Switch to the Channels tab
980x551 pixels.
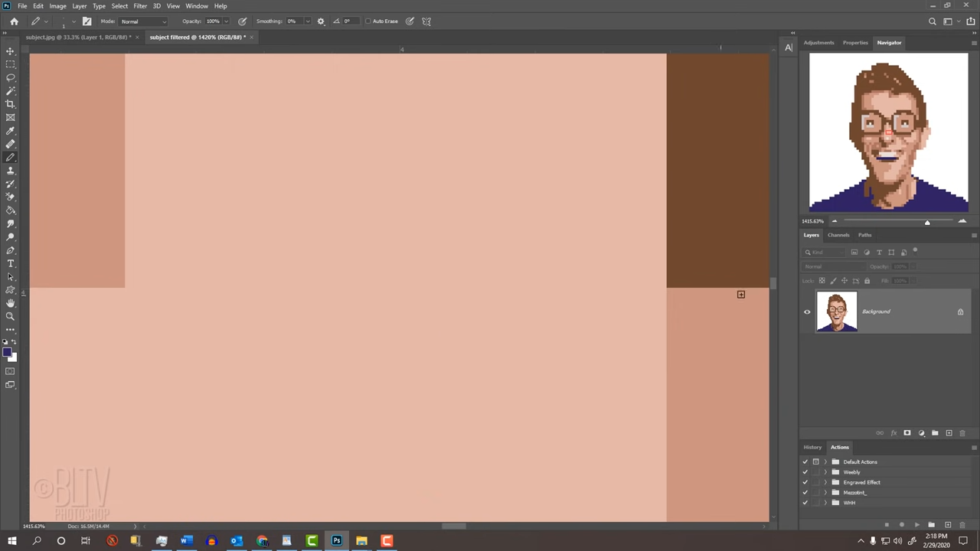(x=838, y=235)
